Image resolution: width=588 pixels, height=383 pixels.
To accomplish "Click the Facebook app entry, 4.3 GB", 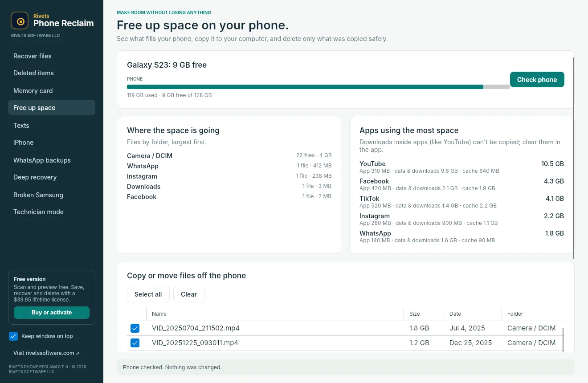I will pos(461,184).
